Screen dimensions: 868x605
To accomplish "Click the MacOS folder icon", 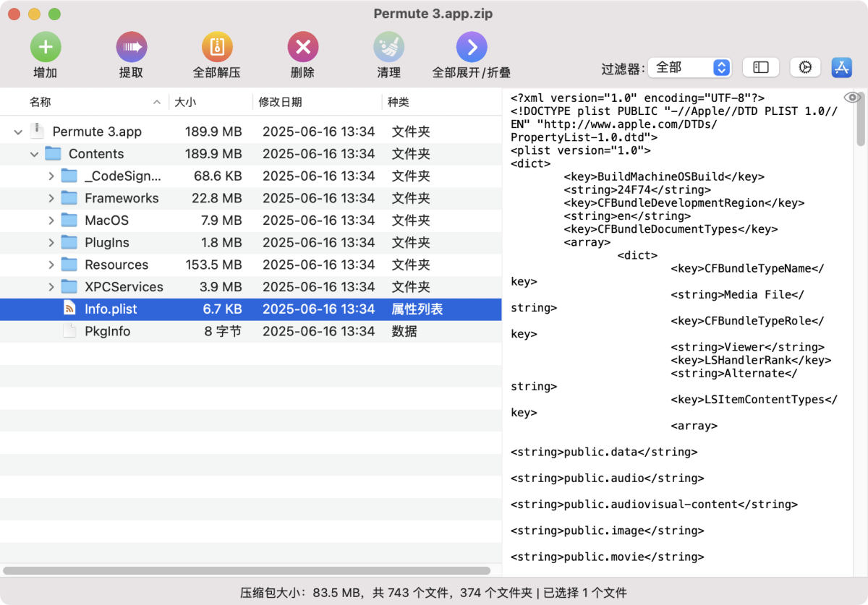I will click(69, 220).
